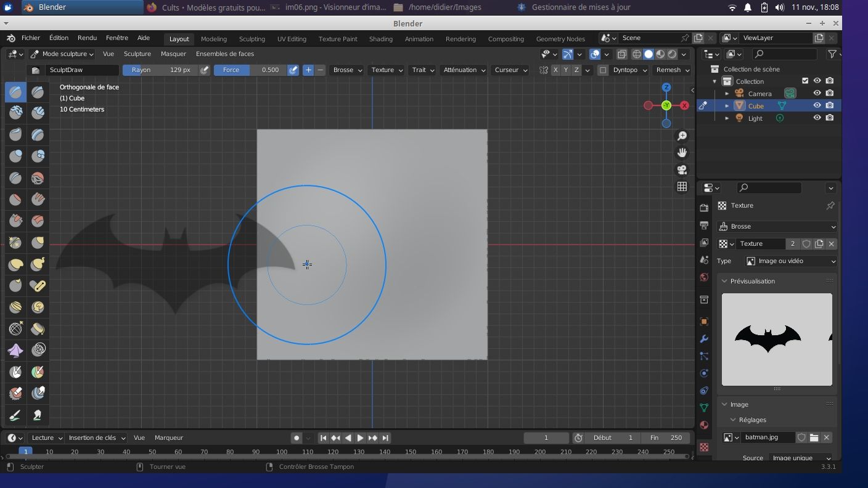
Task: Open the Atténuation dropdown
Action: 464,70
